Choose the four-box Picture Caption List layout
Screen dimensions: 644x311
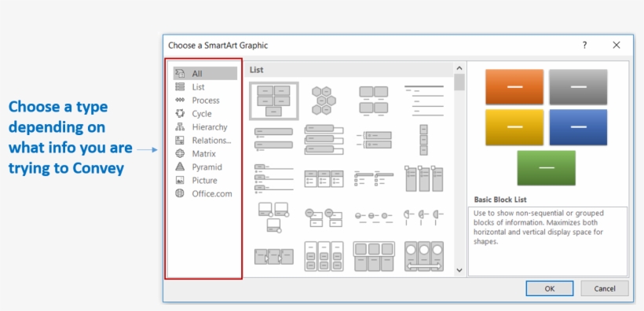pos(373,101)
